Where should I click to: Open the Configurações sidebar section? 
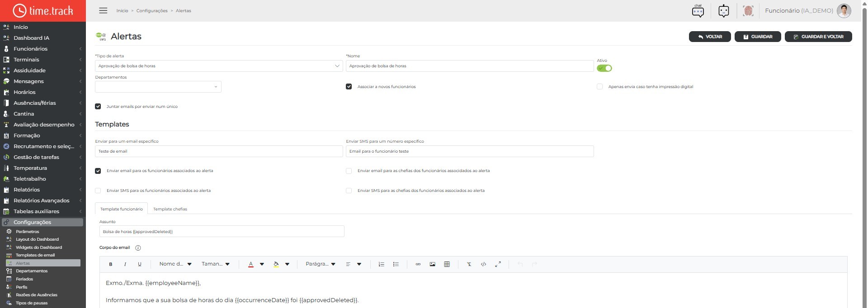(42, 222)
